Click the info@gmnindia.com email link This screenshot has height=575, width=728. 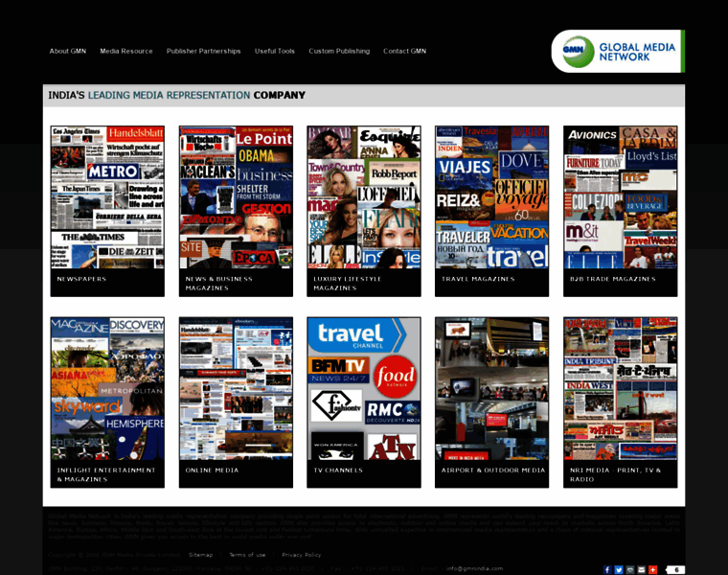coord(474,568)
